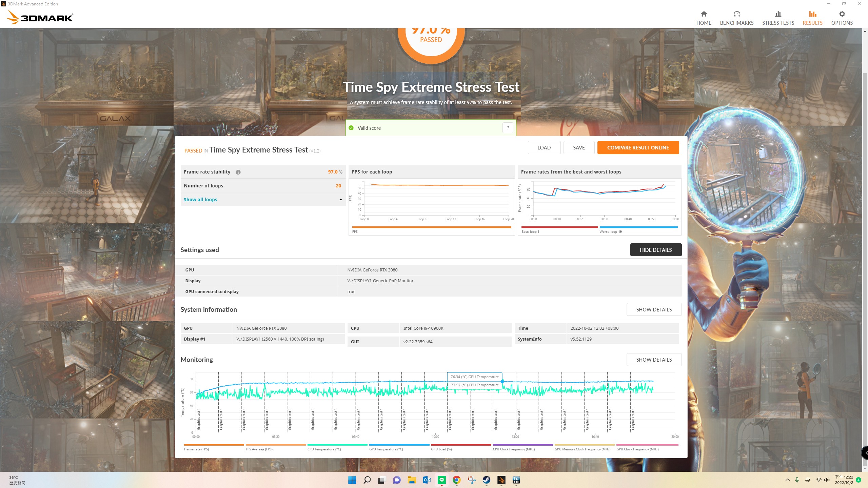
Task: Toggle the Best: loop 1 legend
Action: pos(559,230)
